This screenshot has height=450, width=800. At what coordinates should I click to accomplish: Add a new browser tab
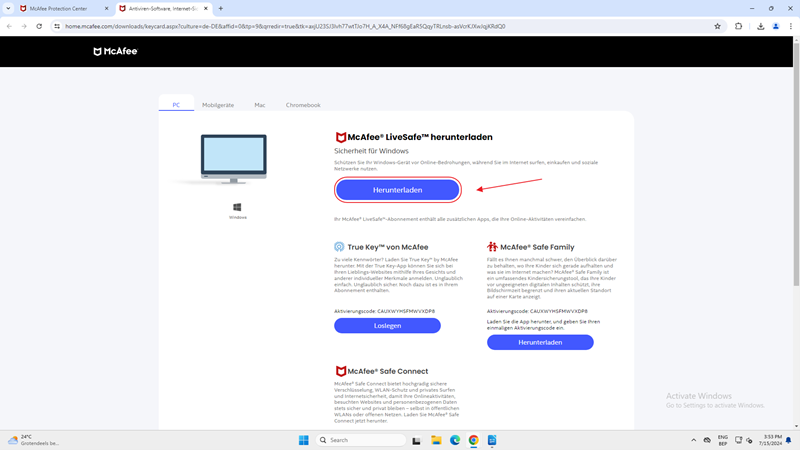tap(221, 8)
